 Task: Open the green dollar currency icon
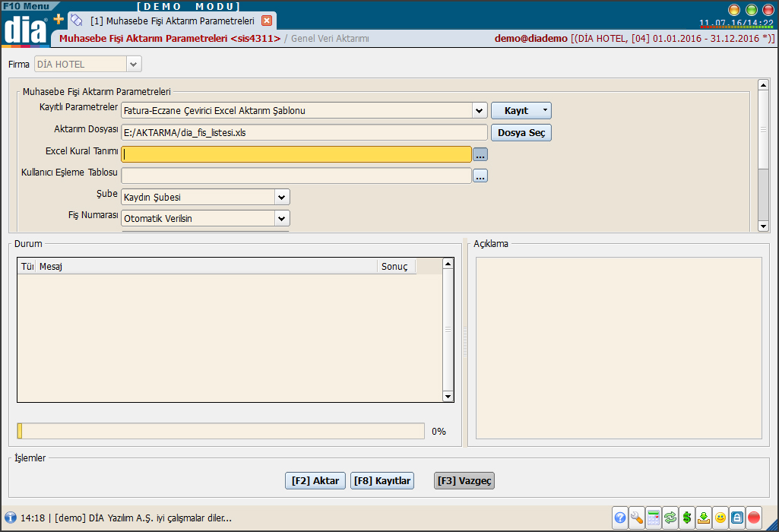point(687,518)
